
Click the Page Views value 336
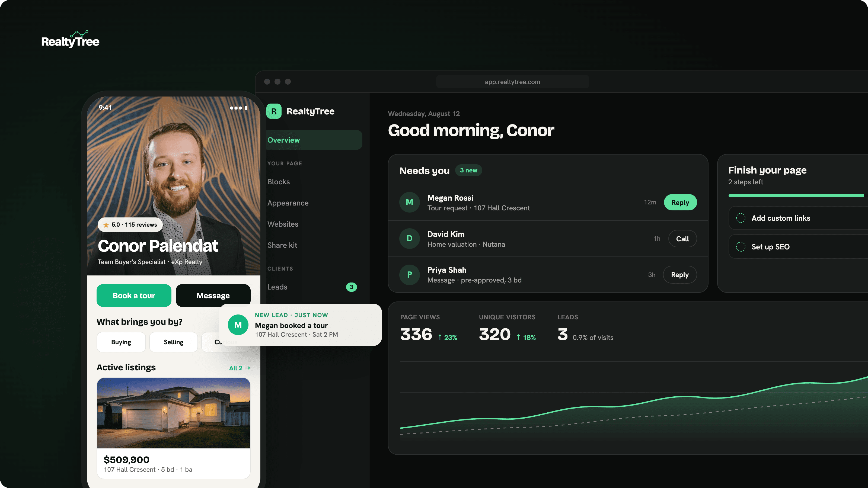416,335
